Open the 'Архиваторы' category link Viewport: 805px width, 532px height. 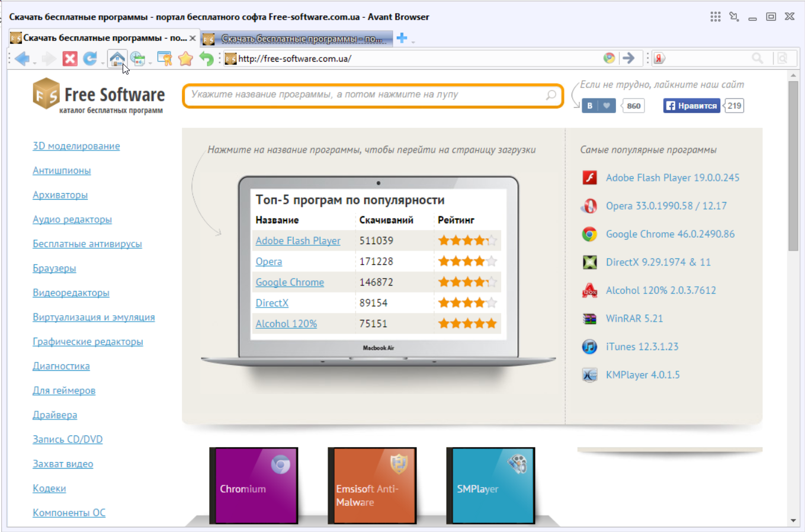tap(60, 195)
